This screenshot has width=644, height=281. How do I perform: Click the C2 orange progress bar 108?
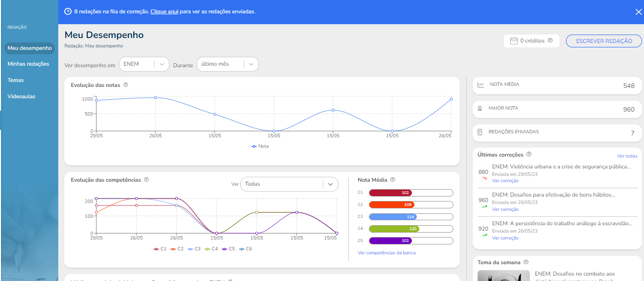(x=411, y=204)
